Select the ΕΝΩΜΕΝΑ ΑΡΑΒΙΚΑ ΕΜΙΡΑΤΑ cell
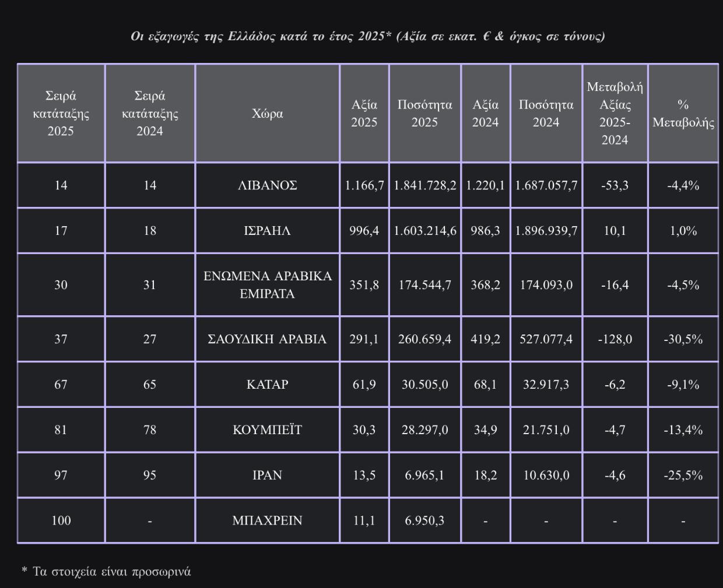Image resolution: width=723 pixels, height=588 pixels. (x=267, y=284)
